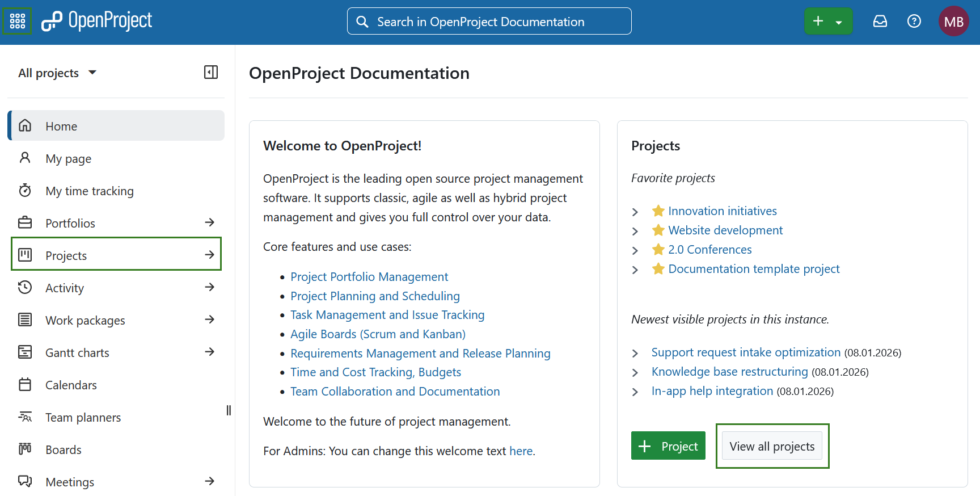Screen dimensions: 980x496
Task: Open the modules grid menu icon
Action: (18, 22)
